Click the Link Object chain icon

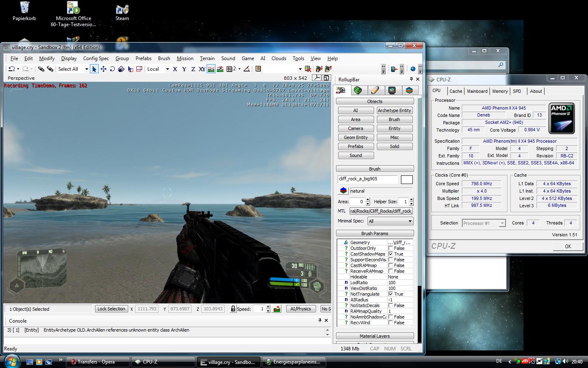41,69
